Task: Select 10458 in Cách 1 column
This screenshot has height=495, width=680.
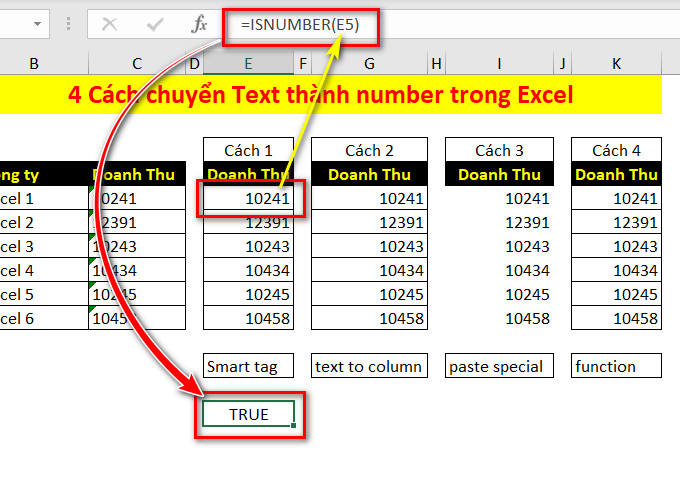Action: coord(248,318)
